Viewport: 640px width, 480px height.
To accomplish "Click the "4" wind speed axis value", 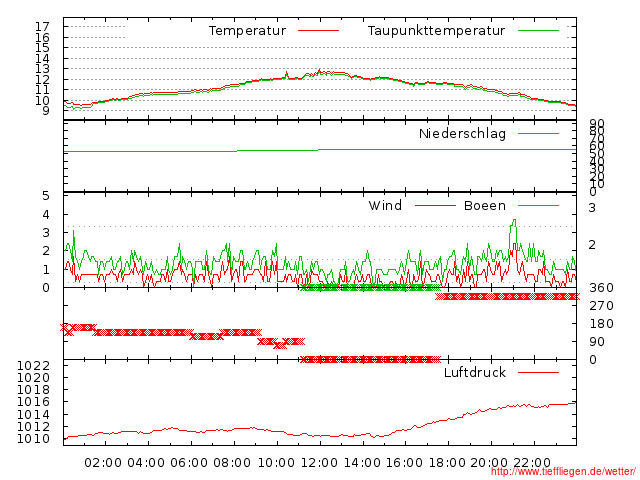I will 46,215.
